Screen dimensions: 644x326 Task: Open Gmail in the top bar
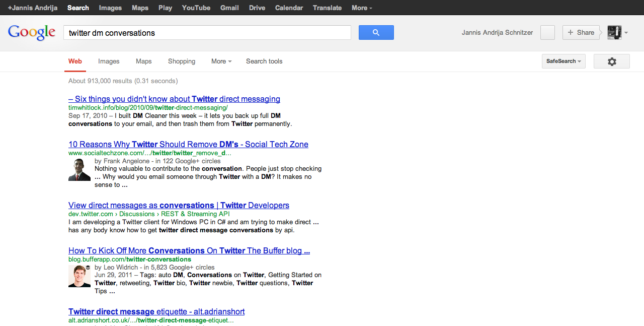tap(229, 8)
